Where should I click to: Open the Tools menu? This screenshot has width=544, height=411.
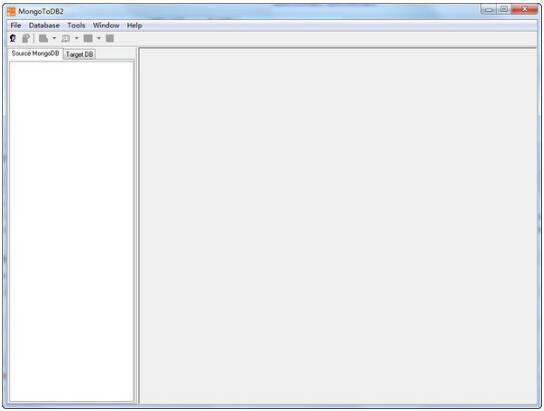coord(76,25)
